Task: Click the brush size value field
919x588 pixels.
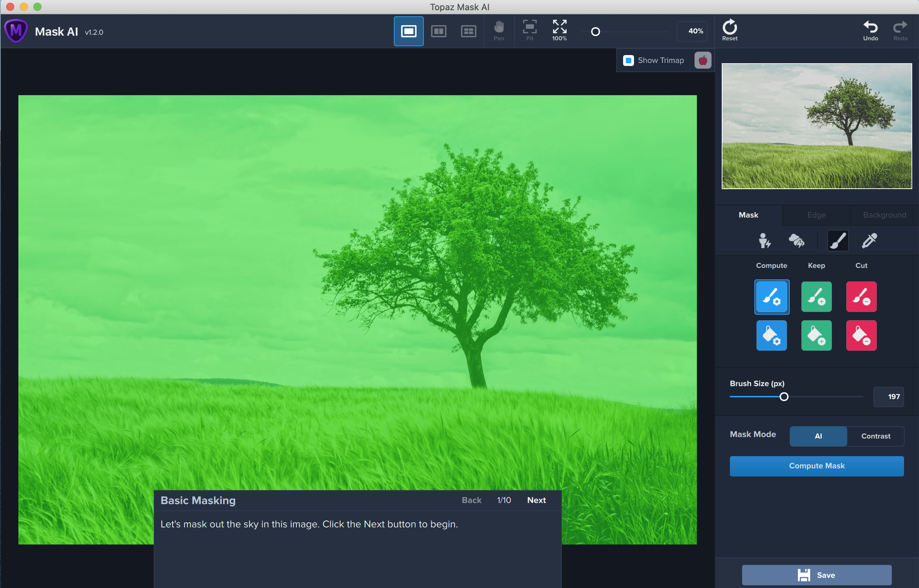Action: pyautogui.click(x=888, y=397)
